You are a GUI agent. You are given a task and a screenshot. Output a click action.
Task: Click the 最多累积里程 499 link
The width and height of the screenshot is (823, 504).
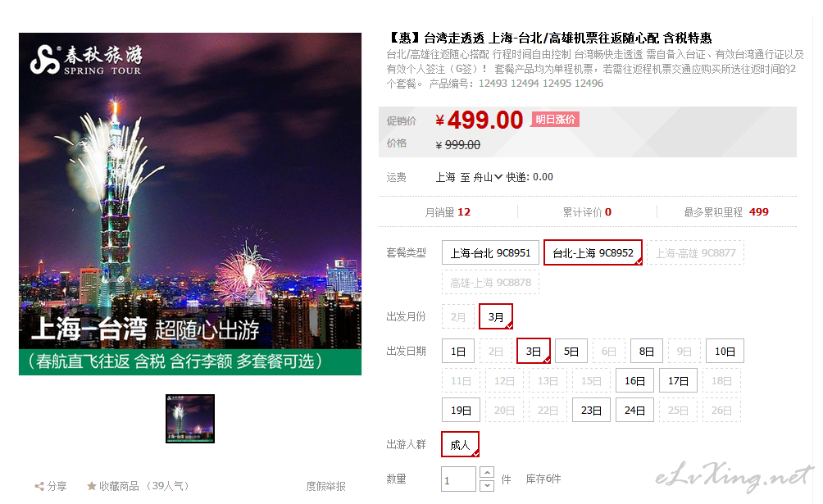726,212
